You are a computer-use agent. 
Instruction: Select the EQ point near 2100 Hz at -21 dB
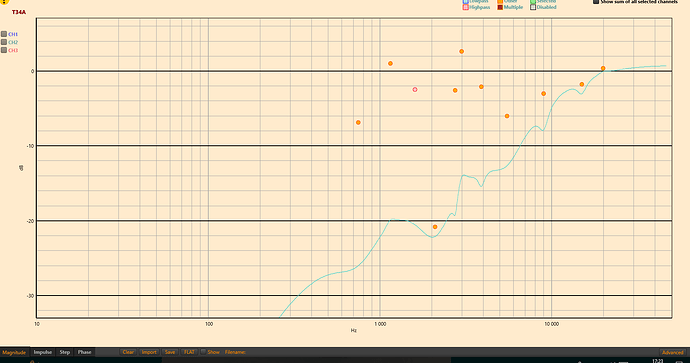pyautogui.click(x=435, y=227)
